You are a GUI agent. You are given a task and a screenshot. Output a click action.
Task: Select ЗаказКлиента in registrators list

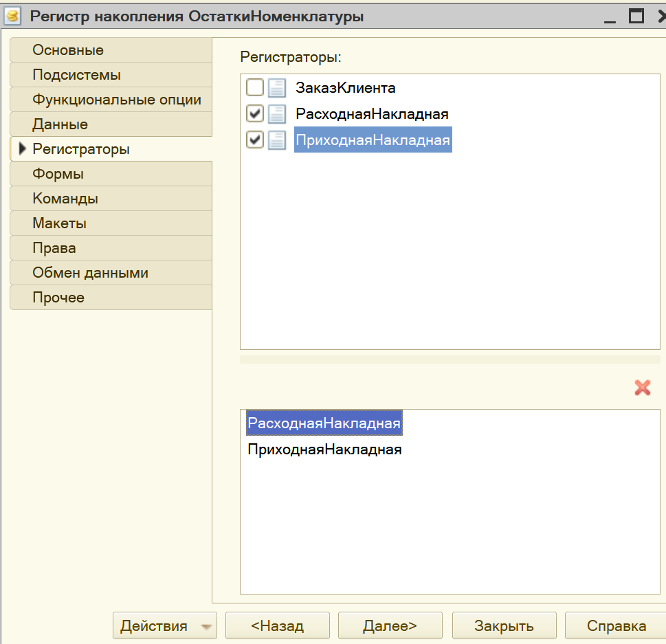pos(345,88)
